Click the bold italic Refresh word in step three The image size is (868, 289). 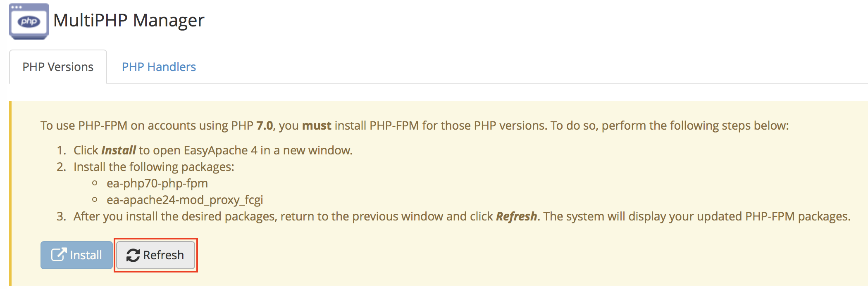[x=516, y=216]
